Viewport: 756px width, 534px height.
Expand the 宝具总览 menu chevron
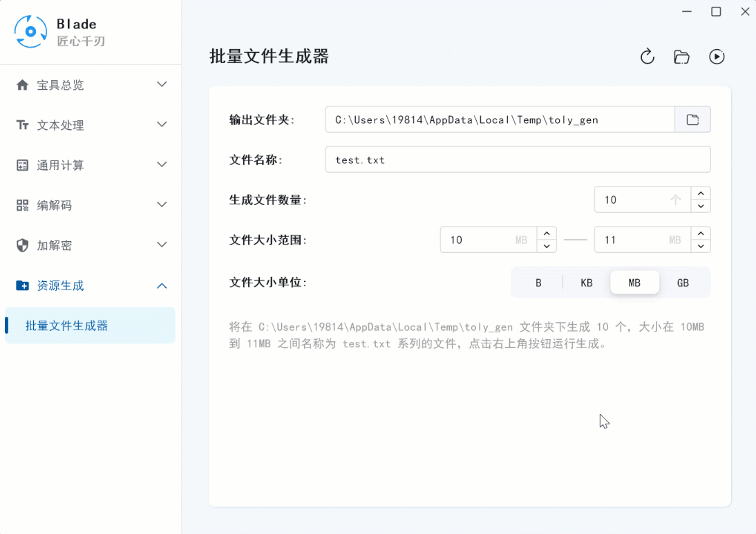pos(162,84)
